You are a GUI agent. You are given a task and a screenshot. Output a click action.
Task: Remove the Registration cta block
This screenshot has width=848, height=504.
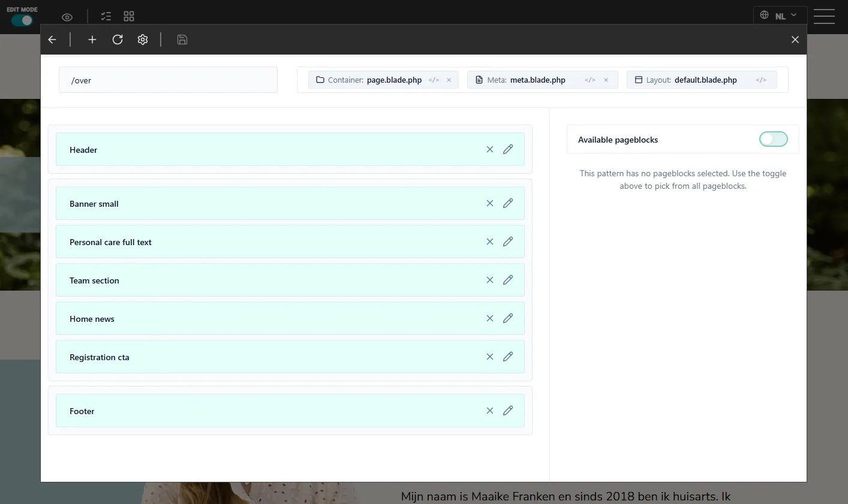coord(490,357)
